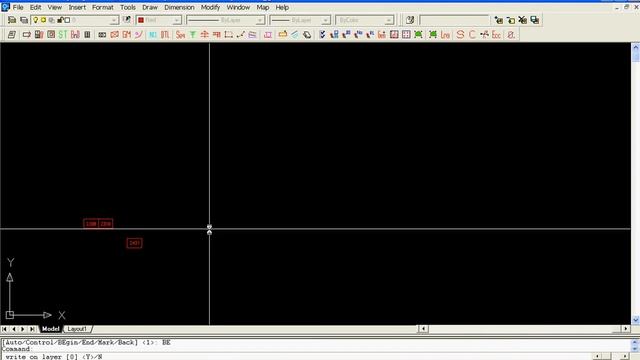
Task: Click the layer color square in layer control
Action: [x=67, y=20]
